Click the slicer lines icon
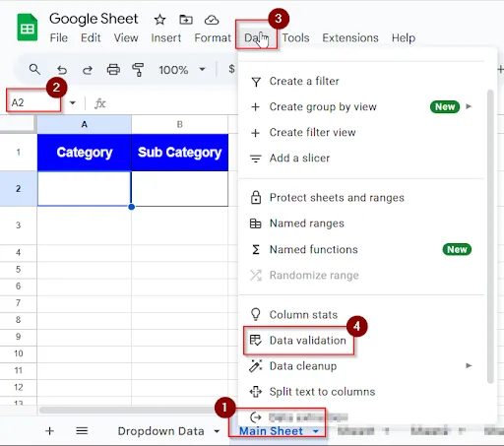Image resolution: width=504 pixels, height=446 pixels. (x=256, y=159)
